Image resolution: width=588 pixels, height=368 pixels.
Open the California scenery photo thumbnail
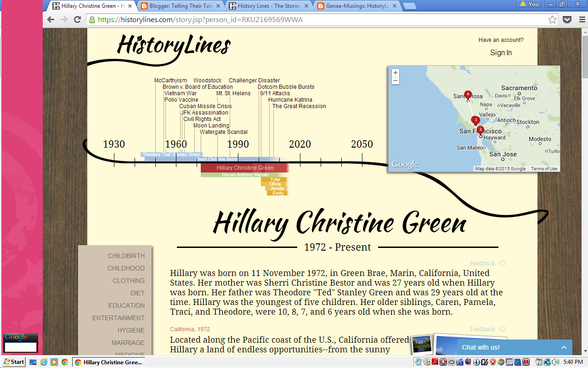click(422, 345)
